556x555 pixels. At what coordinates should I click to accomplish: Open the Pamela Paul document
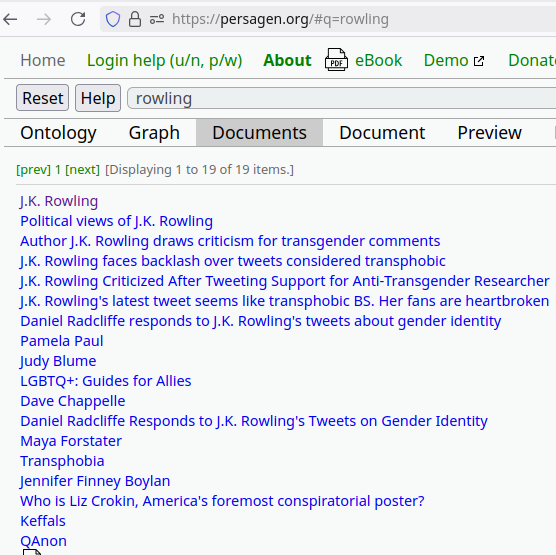(62, 341)
